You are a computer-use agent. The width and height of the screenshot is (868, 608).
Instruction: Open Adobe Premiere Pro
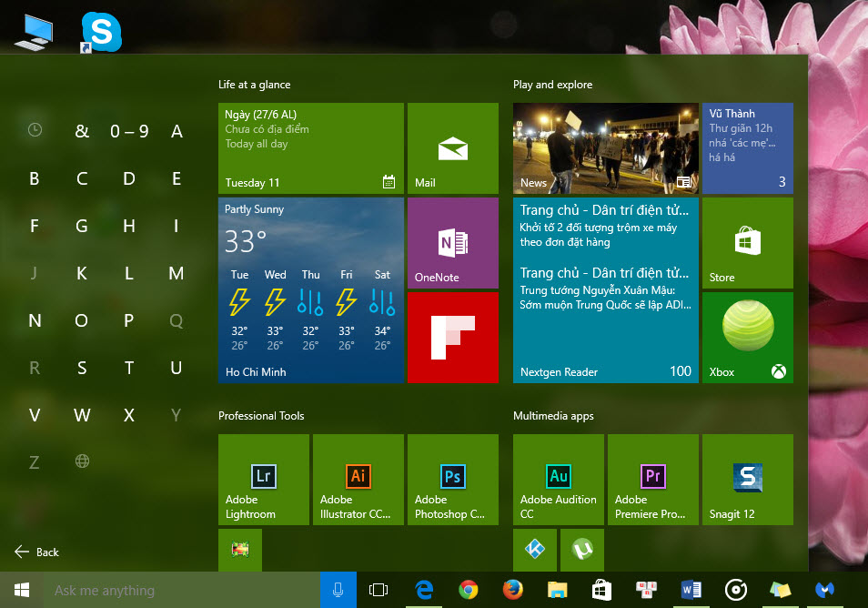point(652,480)
